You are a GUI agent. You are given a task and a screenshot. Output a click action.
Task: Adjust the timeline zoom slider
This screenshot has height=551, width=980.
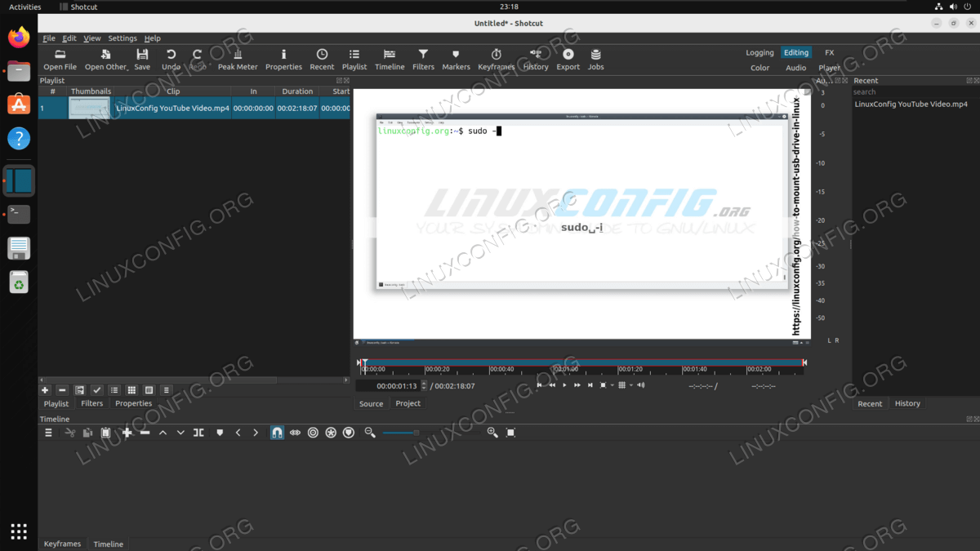point(431,433)
